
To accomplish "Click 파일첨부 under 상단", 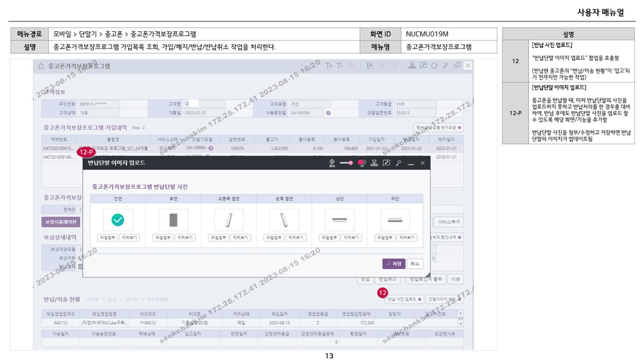I will click(329, 238).
